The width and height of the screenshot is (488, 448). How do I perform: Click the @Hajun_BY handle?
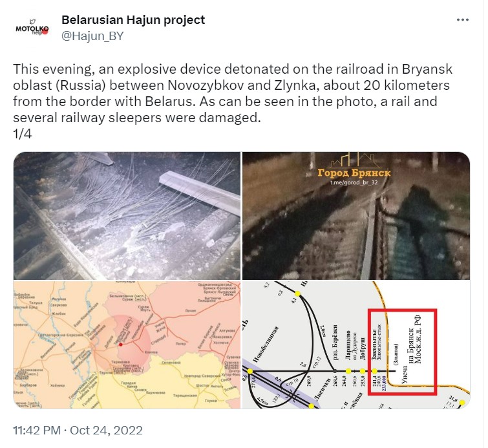[x=92, y=36]
